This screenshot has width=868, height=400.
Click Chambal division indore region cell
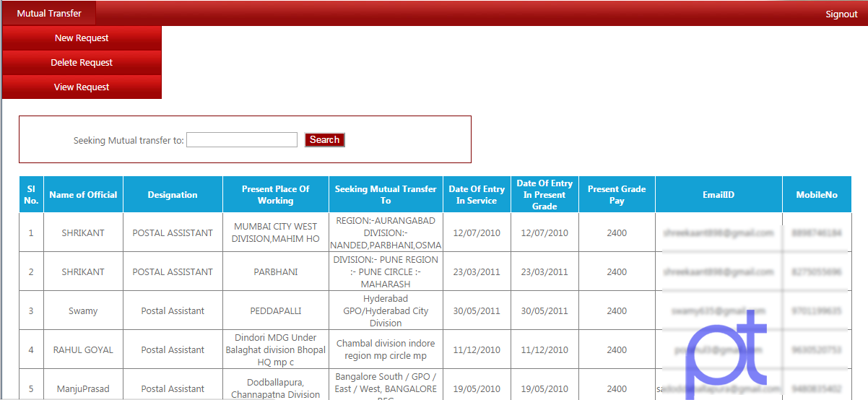(386, 350)
